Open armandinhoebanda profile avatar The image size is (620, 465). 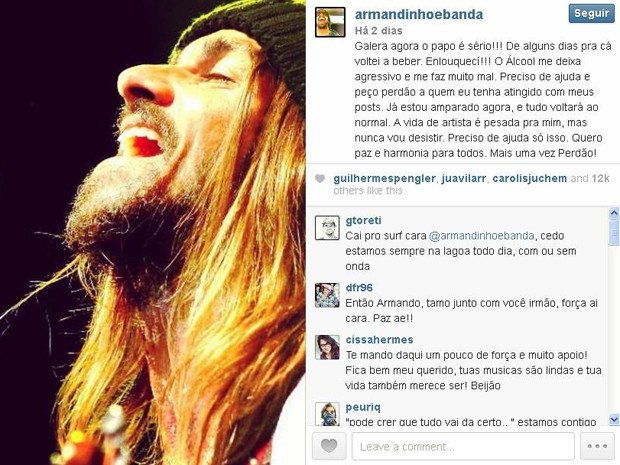coord(330,22)
